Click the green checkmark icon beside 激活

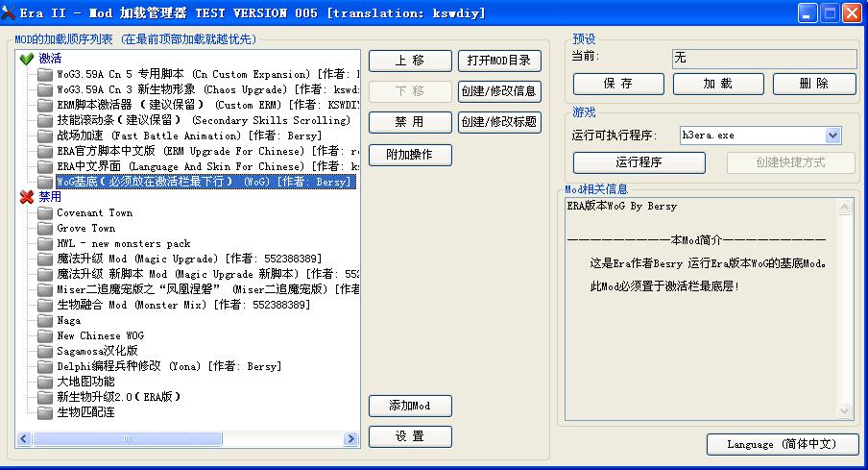click(x=27, y=59)
